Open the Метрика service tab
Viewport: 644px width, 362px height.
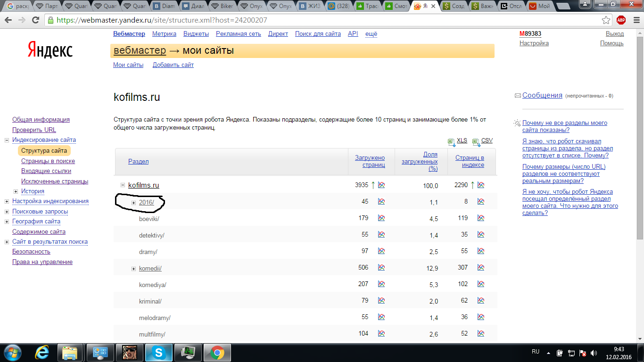click(164, 34)
